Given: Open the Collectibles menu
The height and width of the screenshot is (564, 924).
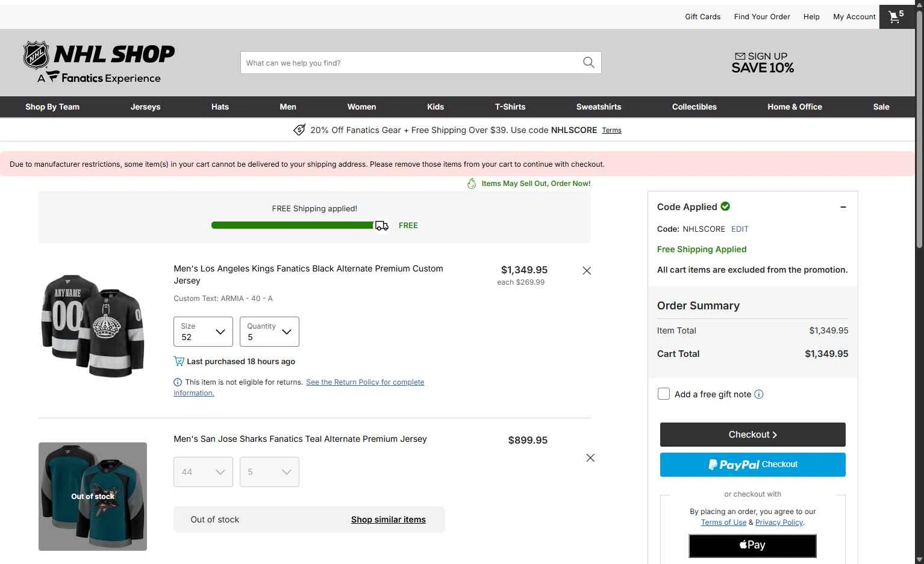Looking at the screenshot, I should click(695, 107).
